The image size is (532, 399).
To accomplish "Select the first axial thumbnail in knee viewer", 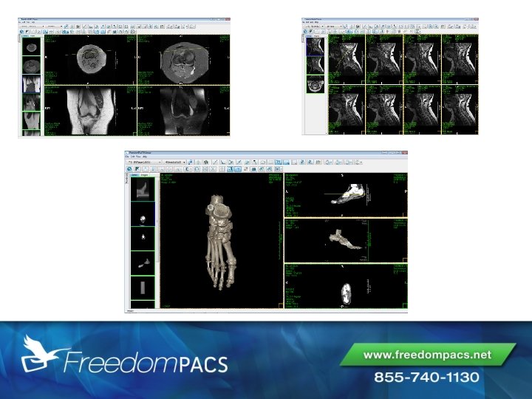I will pos(31,47).
